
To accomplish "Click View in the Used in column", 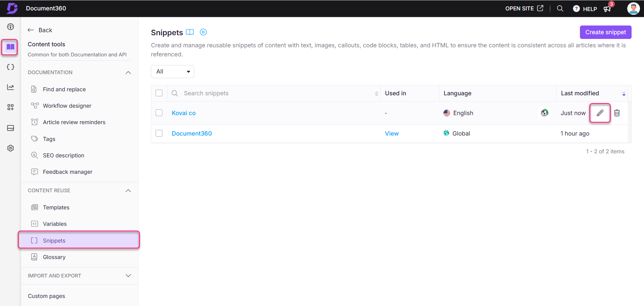I will pyautogui.click(x=392, y=134).
